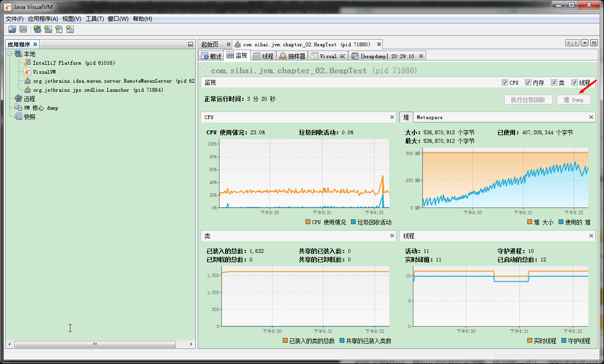Viewport: 604px width, 364px height.
Task: Uncheck the CPU checkbox
Action: (x=505, y=82)
